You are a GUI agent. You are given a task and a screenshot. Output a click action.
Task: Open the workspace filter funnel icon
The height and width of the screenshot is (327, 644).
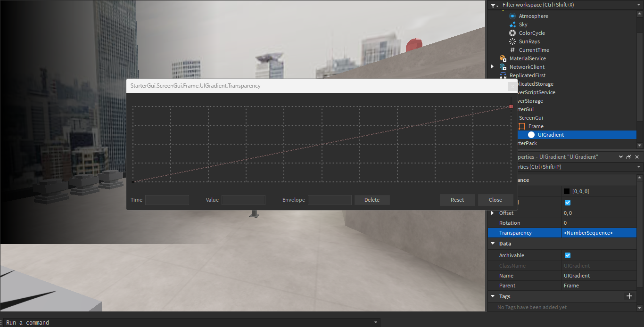pos(493,5)
